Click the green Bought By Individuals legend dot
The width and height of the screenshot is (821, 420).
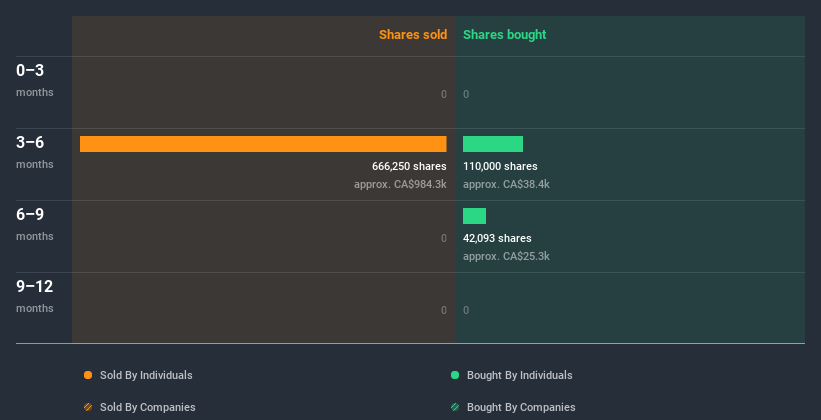tap(455, 375)
